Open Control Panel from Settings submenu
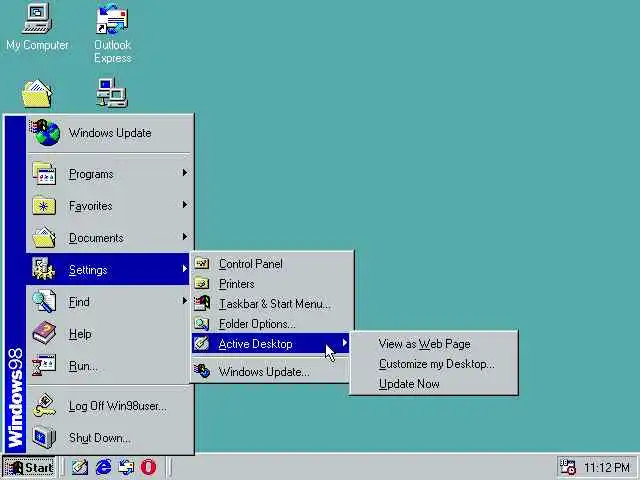640x480 pixels. click(x=271, y=264)
